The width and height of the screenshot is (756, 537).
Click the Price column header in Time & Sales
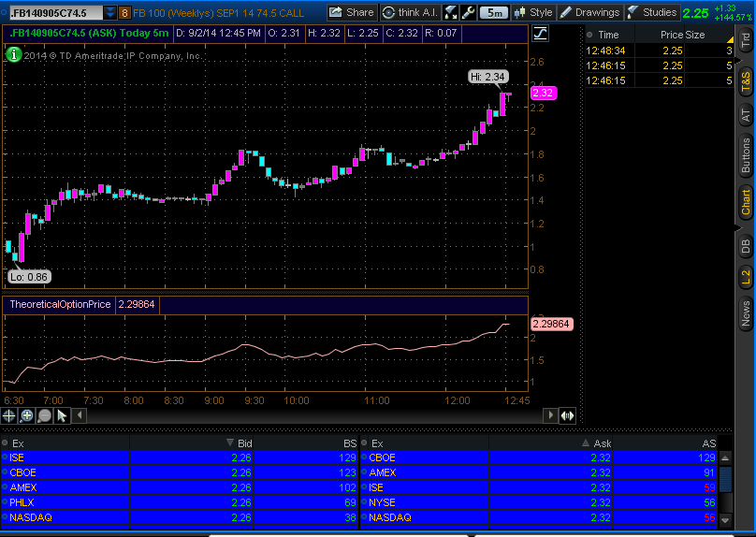(672, 35)
